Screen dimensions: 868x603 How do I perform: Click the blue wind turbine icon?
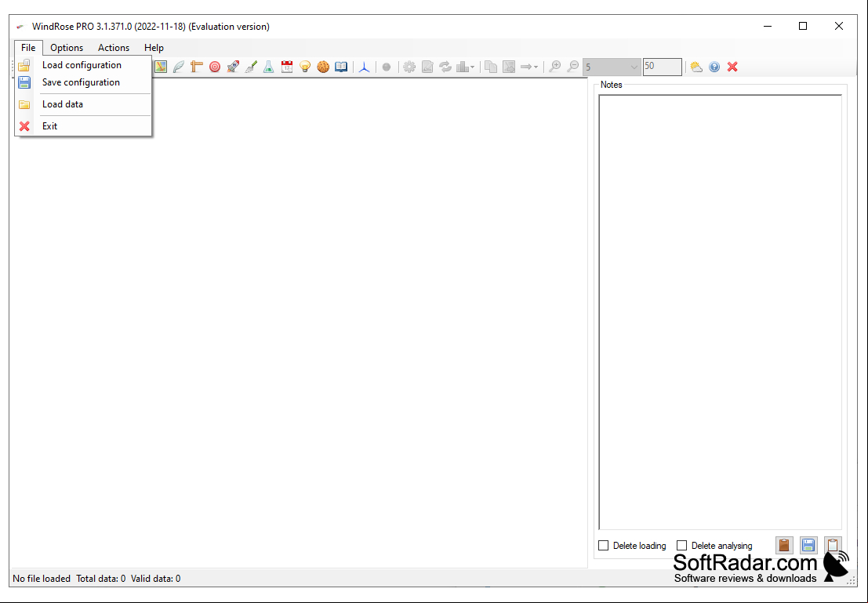pos(365,67)
